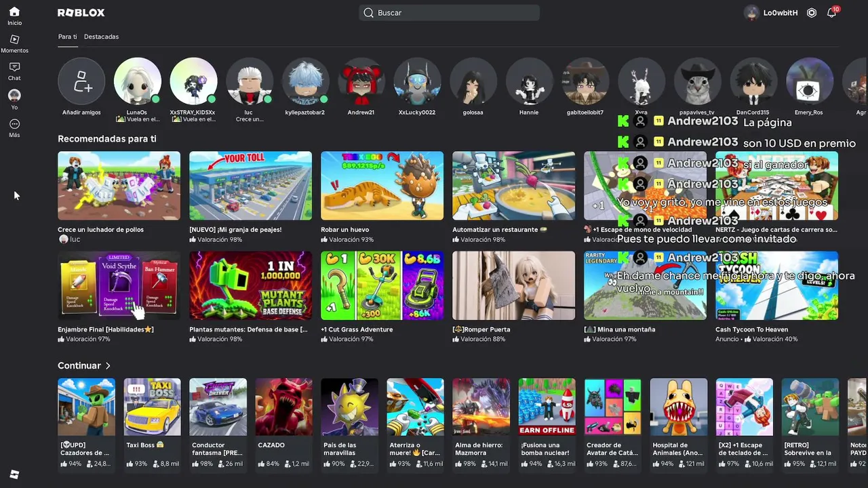Open Mi granja de peajes game thumbnail
Screen dimensions: 868x488
(250, 186)
